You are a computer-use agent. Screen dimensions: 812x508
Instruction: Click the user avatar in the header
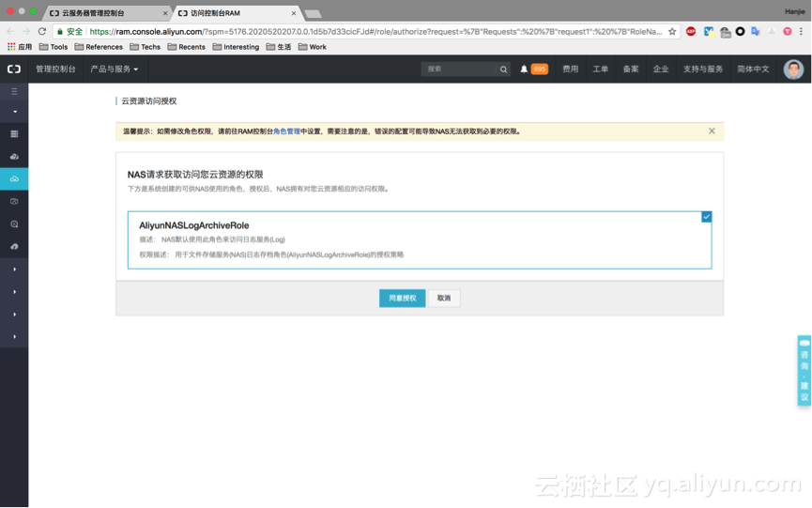pyautogui.click(x=793, y=69)
